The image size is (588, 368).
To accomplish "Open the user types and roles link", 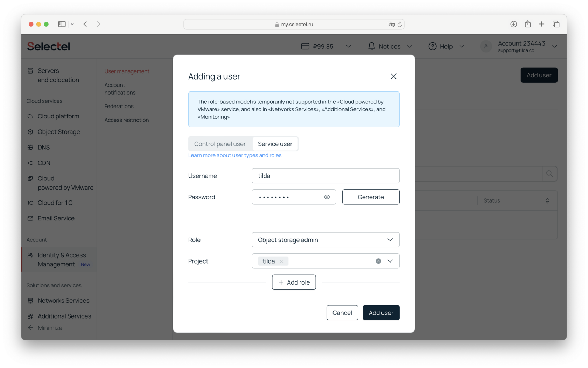I will (x=234, y=155).
